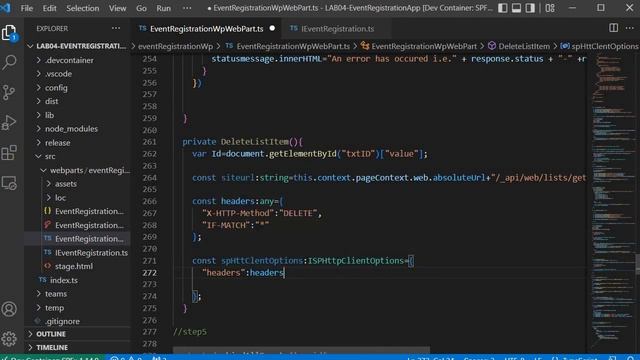Image resolution: width=640 pixels, height=360 pixels.
Task: Click DeleteListItem method breadcrumb
Action: [519, 46]
